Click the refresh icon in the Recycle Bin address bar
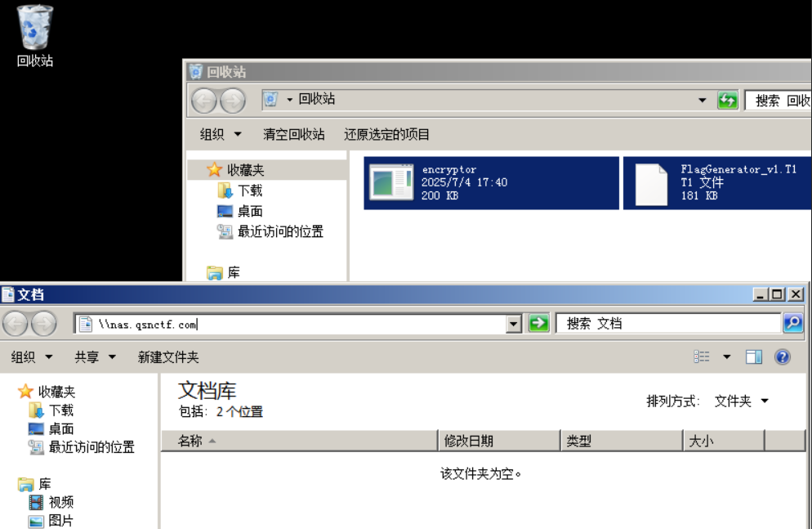This screenshot has height=529, width=812. [x=726, y=101]
